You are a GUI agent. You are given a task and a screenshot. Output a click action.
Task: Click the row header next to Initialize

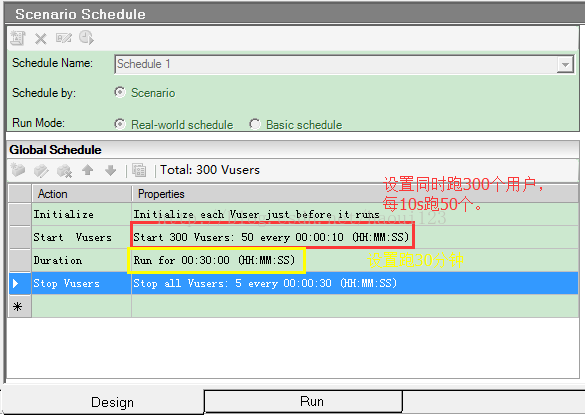click(x=19, y=215)
